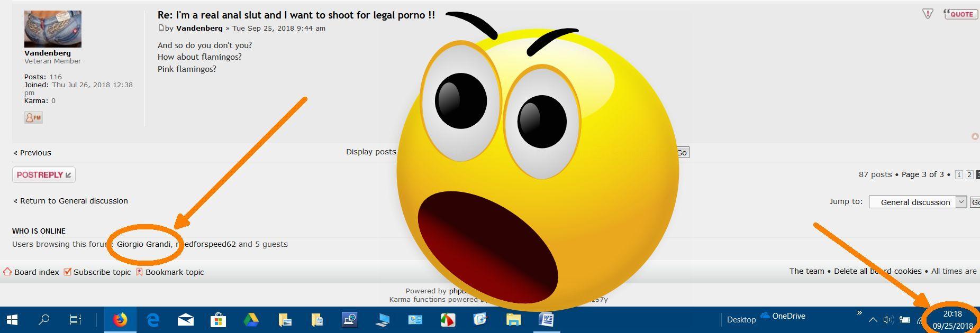The image size is (980, 333).
Task: Quote Vandenberg's post
Action: [960, 14]
